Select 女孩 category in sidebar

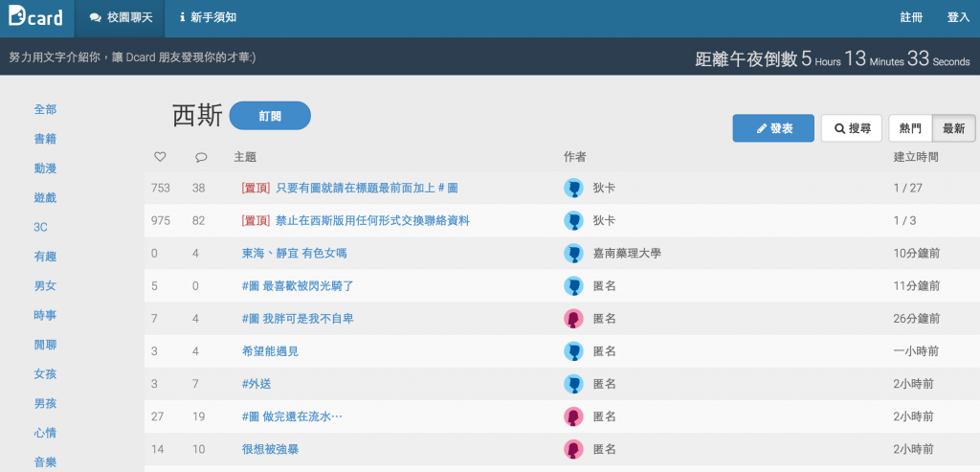pos(45,373)
